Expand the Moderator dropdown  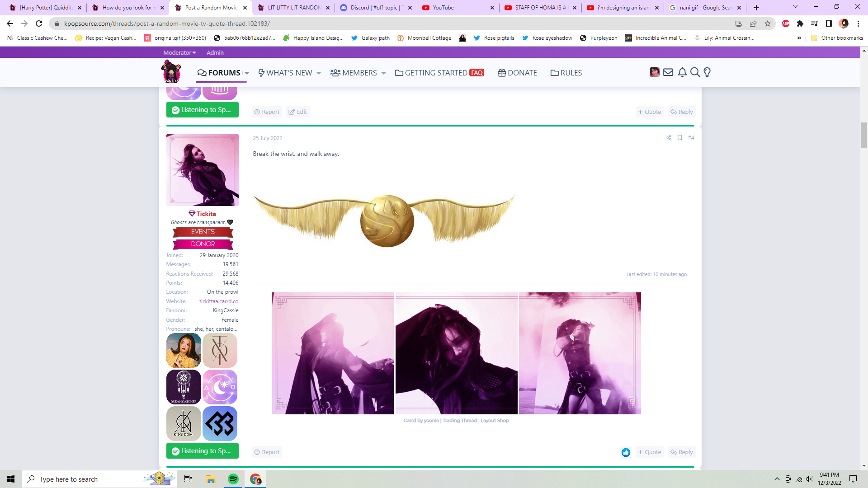pos(179,52)
